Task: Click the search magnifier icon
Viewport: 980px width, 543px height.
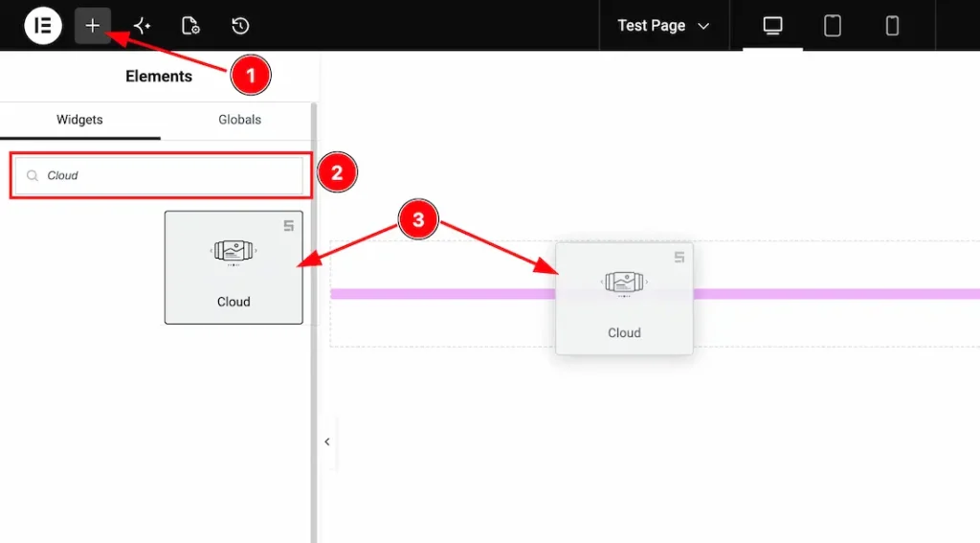Action: pos(33,176)
